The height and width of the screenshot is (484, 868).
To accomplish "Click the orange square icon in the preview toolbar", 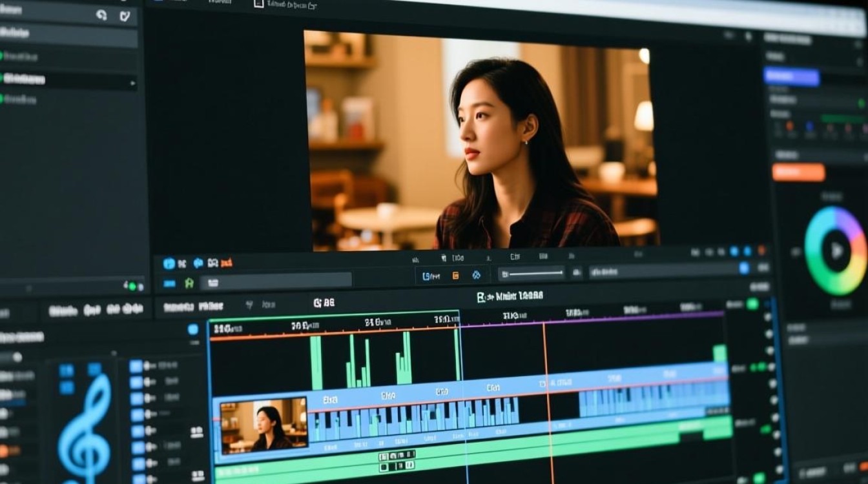I will pos(455,276).
